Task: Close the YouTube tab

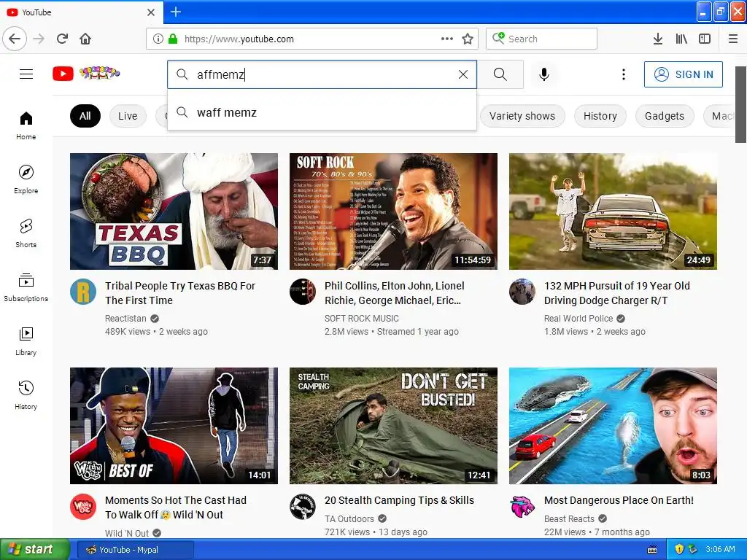Action: (151, 12)
